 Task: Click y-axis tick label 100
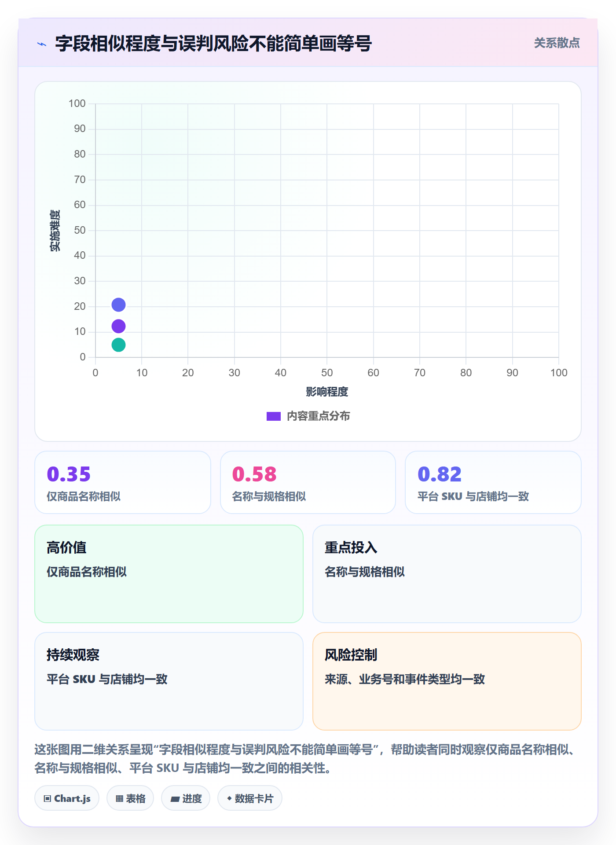click(77, 103)
